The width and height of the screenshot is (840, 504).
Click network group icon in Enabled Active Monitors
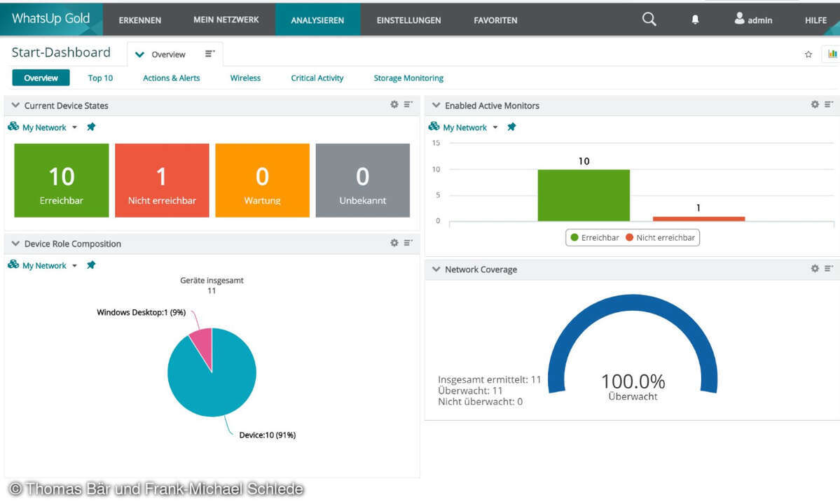(434, 126)
